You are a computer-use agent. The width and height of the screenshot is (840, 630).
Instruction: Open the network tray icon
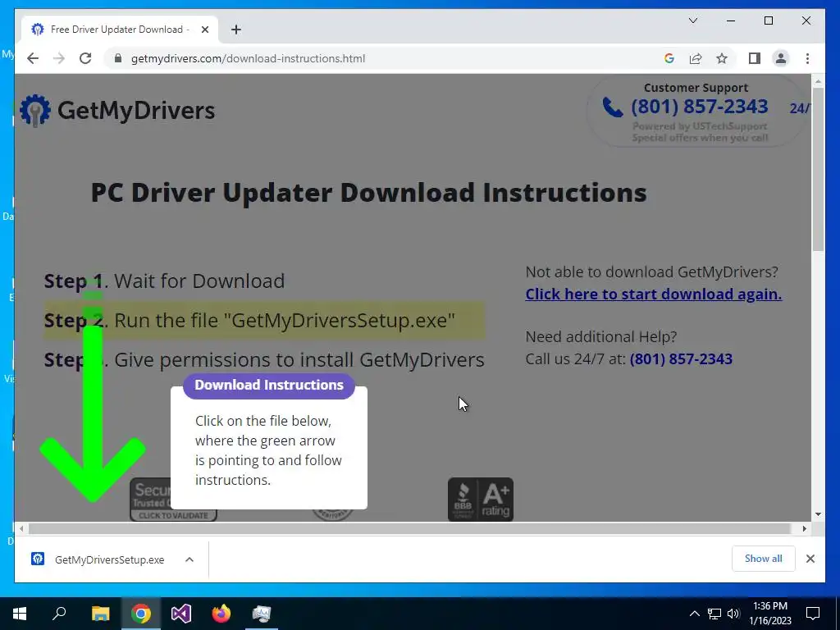pos(714,614)
